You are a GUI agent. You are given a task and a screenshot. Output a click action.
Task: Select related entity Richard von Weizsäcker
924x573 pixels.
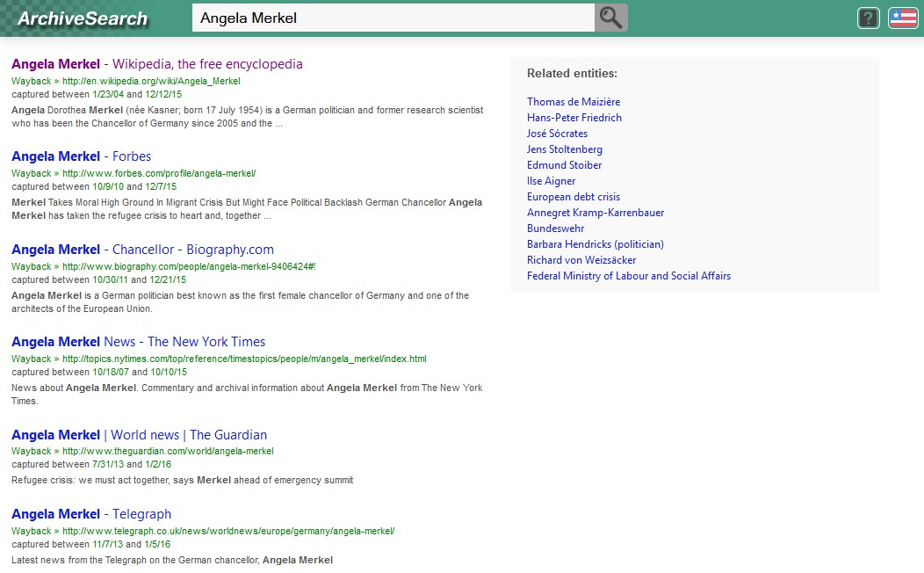click(581, 260)
